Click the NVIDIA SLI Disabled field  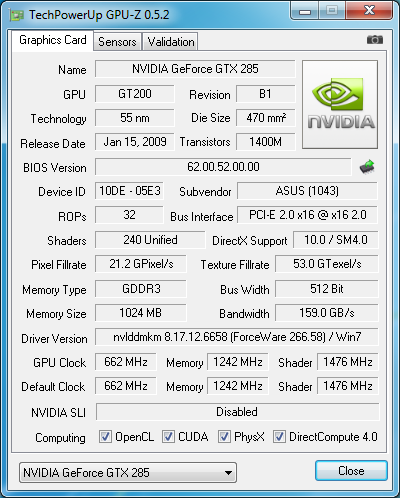(237, 412)
